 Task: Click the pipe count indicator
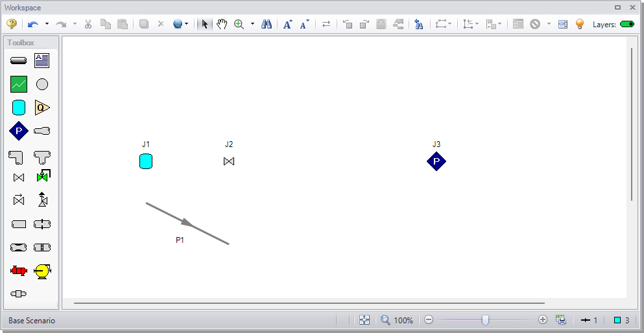(x=590, y=320)
